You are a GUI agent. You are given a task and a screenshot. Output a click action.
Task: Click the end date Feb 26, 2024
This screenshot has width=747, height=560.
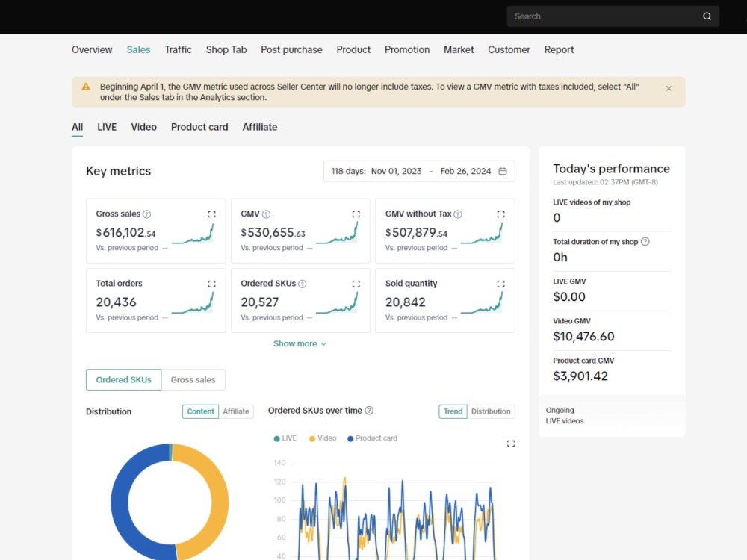[465, 171]
